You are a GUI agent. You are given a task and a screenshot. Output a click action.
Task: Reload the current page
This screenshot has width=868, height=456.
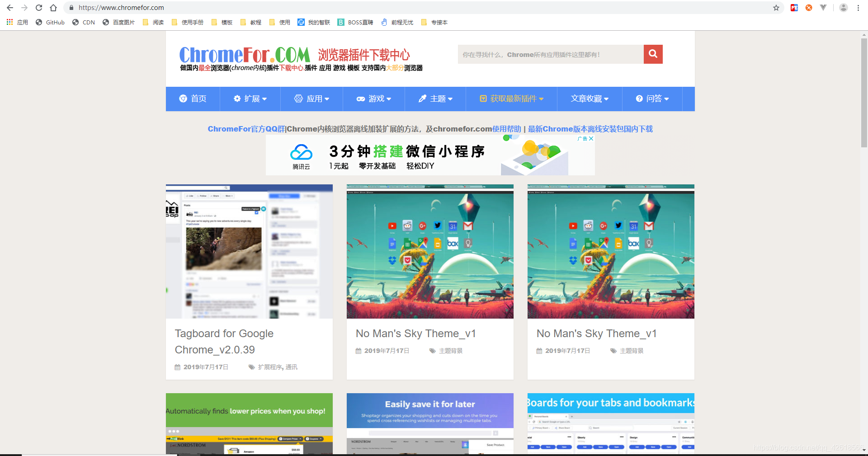39,8
